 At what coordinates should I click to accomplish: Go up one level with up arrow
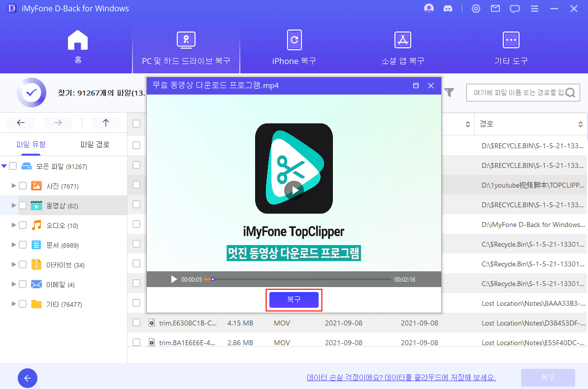[106, 123]
